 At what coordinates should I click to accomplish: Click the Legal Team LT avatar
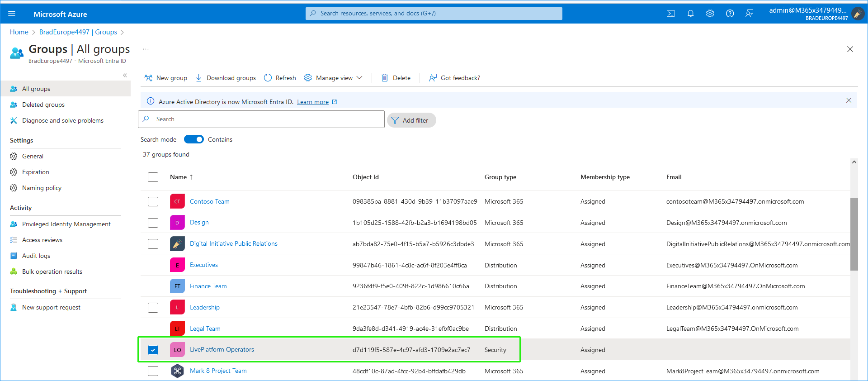tap(177, 329)
